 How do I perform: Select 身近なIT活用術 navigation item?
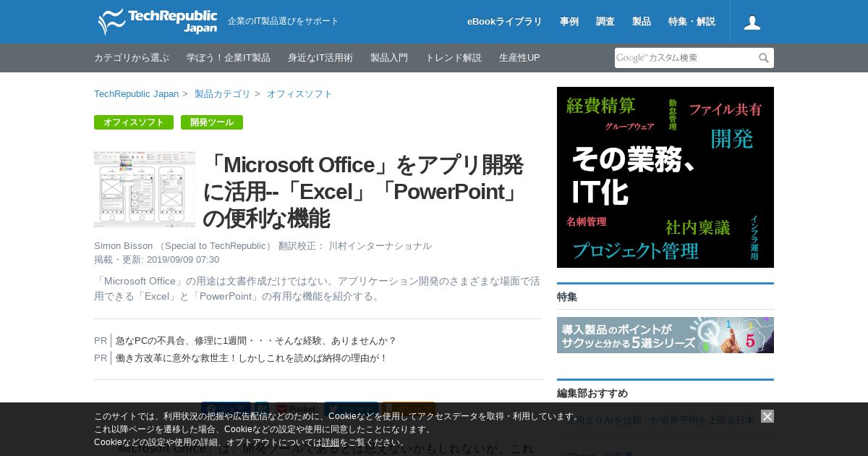[320, 58]
